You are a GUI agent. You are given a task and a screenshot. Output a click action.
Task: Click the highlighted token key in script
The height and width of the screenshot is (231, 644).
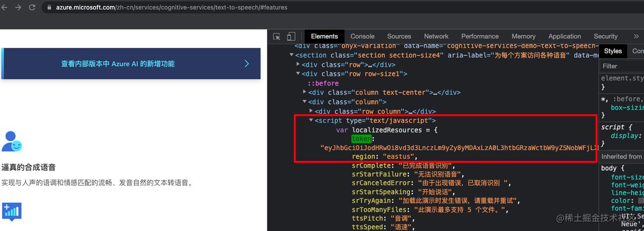[362, 139]
